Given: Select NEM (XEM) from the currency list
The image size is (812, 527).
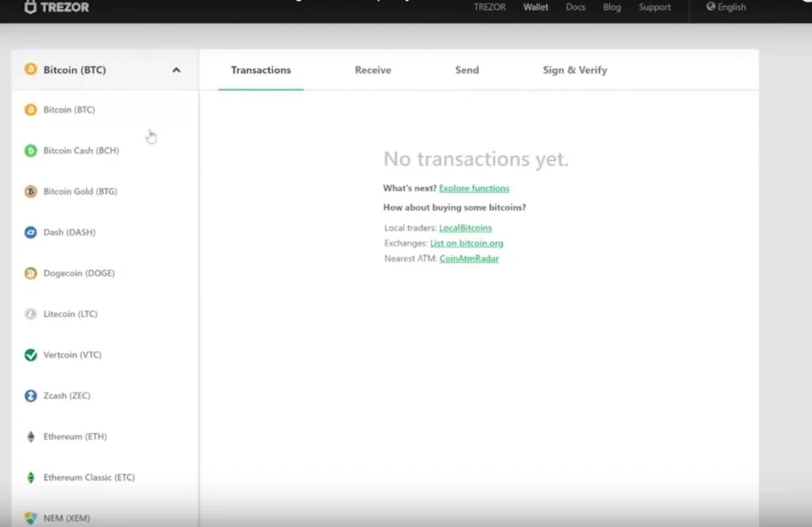Looking at the screenshot, I should coord(67,518).
